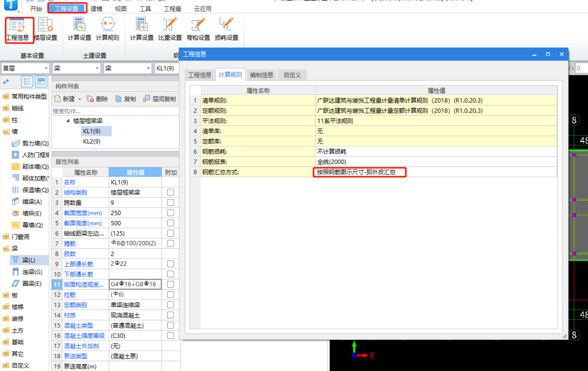Toggle 附加 checkbox for 混凝土强度等级
This screenshot has width=588, height=371.
click(170, 336)
